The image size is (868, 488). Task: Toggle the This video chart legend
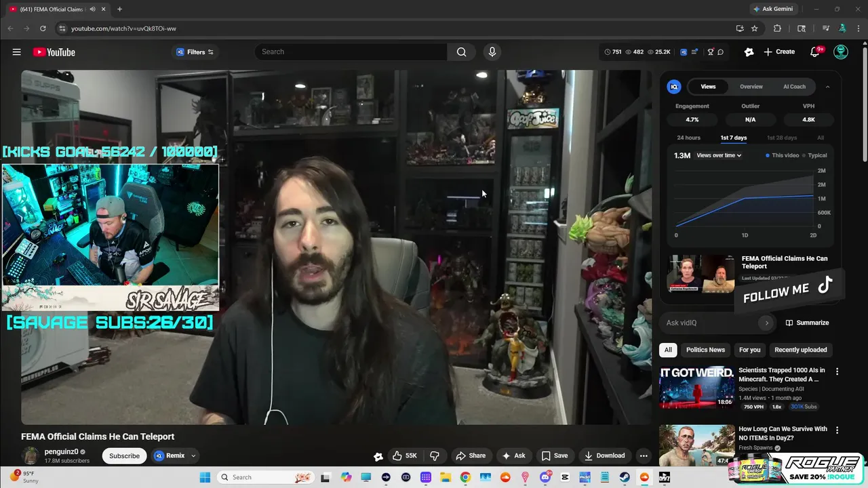coord(782,155)
